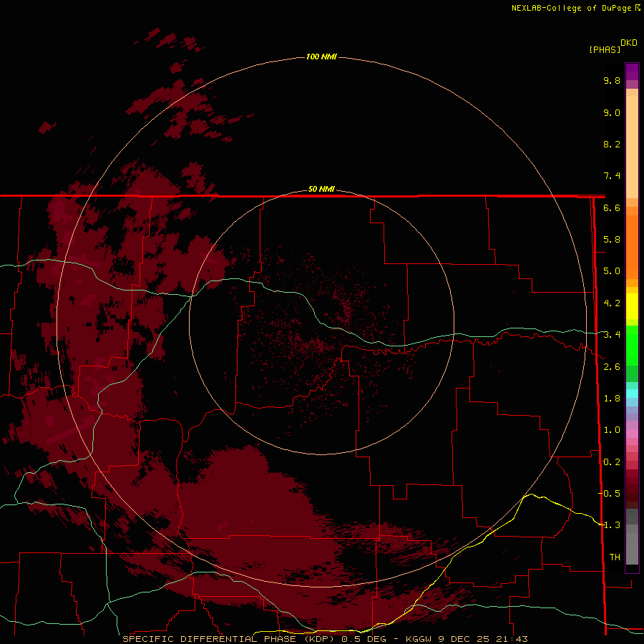This screenshot has width=644, height=644.
Task: Click the dark orange segment of color bar
Action: click(x=632, y=246)
